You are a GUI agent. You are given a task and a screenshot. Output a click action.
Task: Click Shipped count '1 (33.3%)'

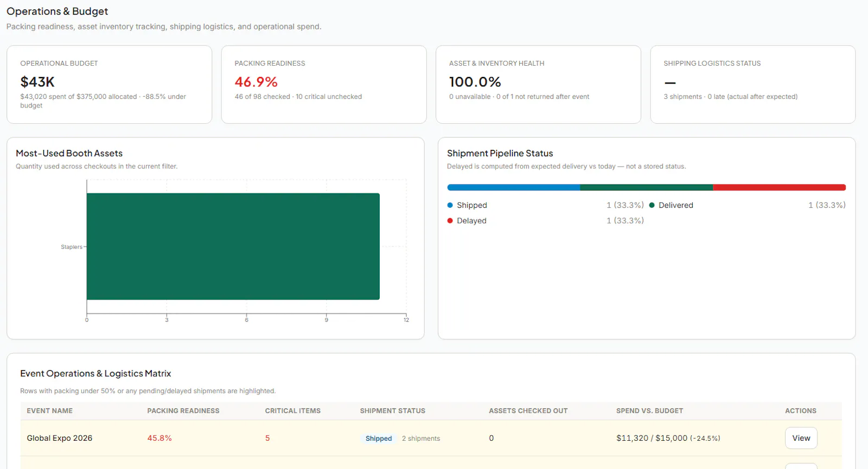click(625, 205)
